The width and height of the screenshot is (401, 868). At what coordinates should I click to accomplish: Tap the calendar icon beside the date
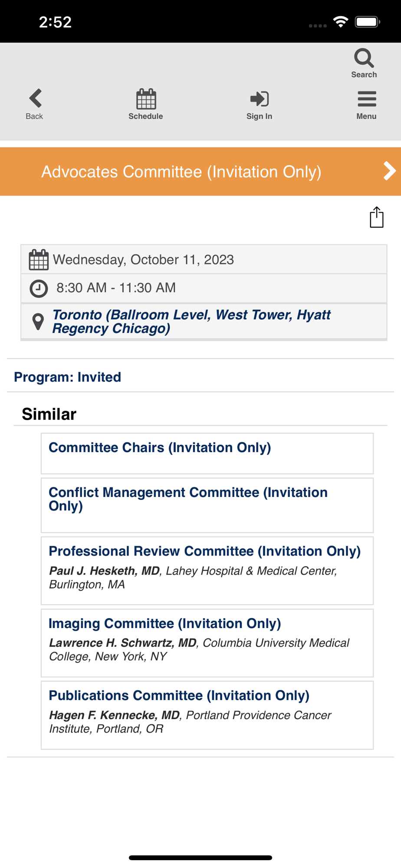[x=39, y=260]
